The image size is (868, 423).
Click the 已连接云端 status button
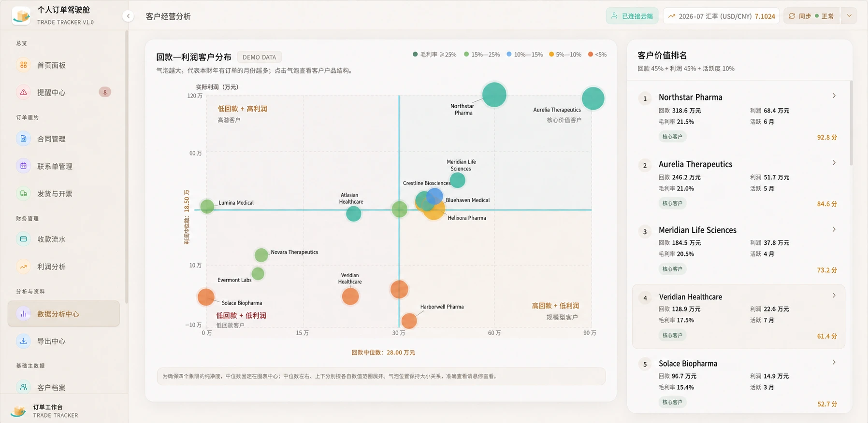coord(632,16)
